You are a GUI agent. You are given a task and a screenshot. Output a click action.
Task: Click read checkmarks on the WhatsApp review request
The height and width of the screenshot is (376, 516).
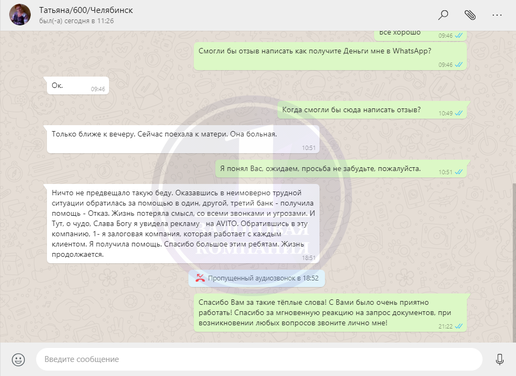click(459, 65)
